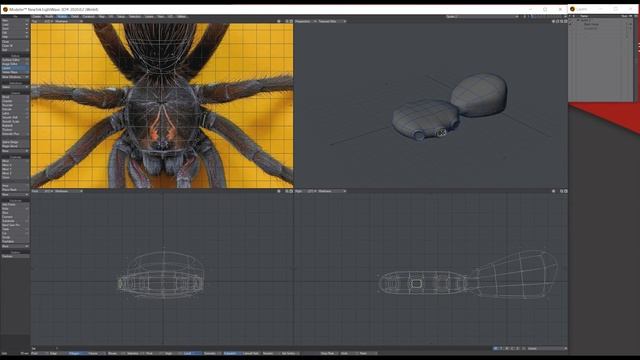Switch to Volume selection mode in bottom bar

pos(96,353)
